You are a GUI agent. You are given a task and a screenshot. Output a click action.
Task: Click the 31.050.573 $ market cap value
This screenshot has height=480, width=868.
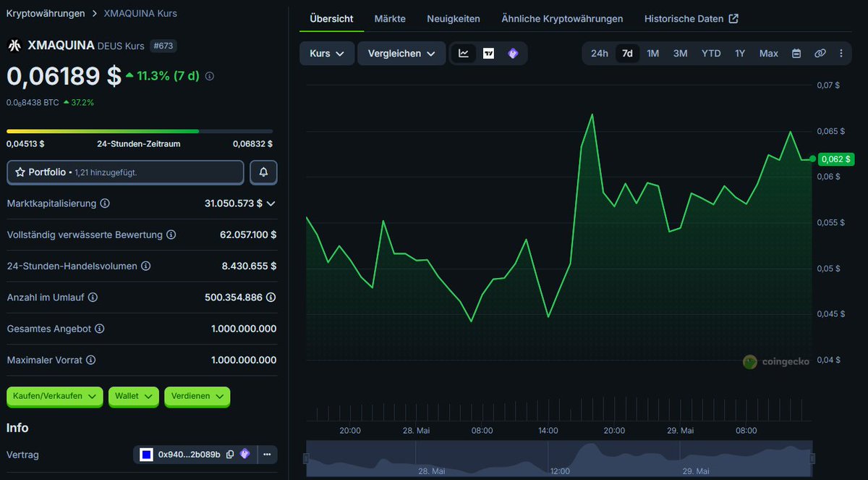tap(234, 203)
